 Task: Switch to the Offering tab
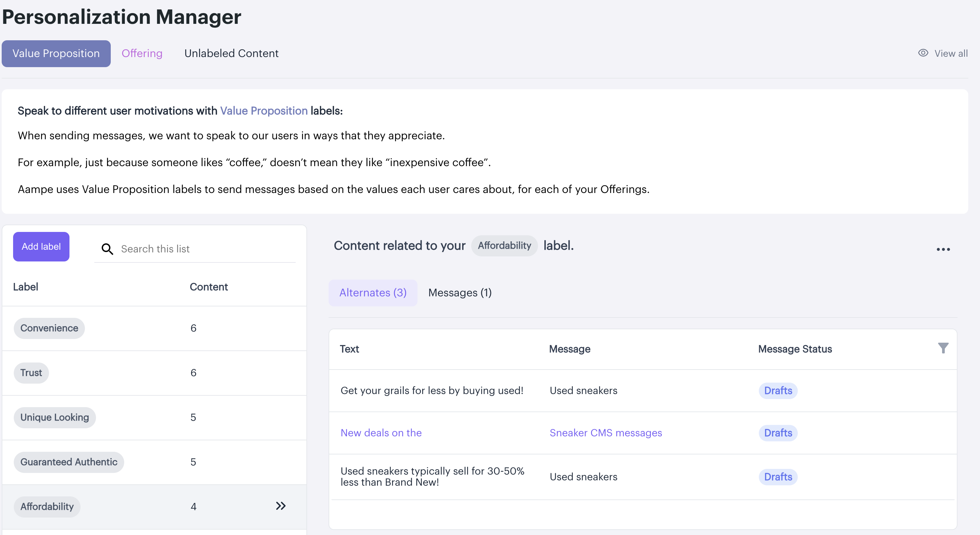[142, 53]
